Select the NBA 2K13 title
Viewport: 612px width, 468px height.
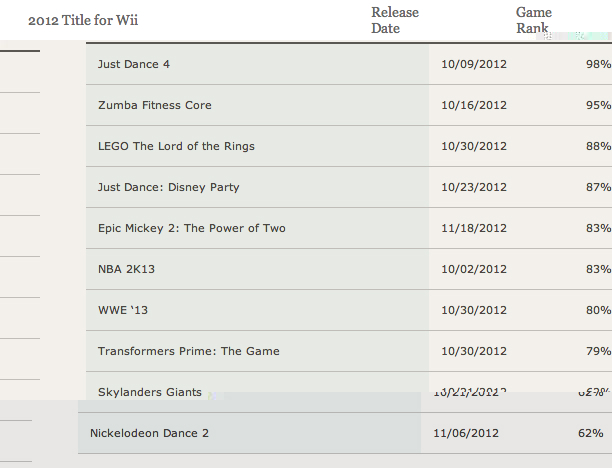point(126,269)
